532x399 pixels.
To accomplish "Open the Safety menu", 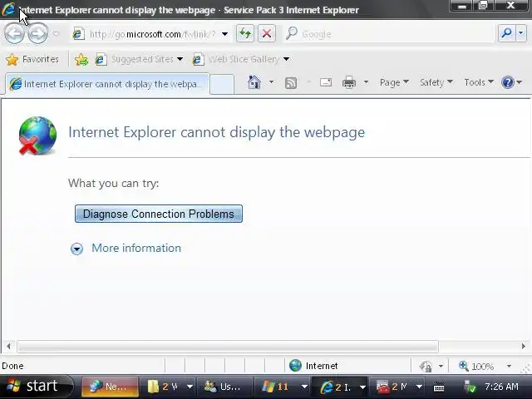I will click(x=436, y=82).
